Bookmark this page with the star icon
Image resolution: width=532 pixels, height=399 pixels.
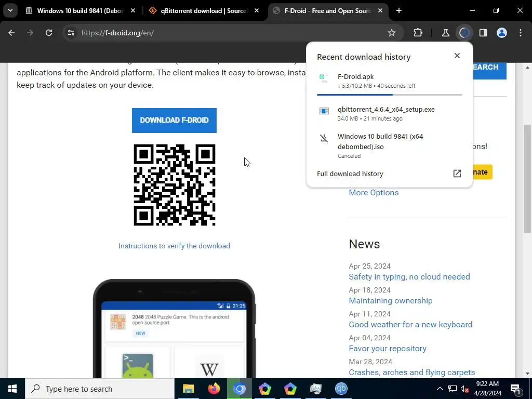pos(392,33)
